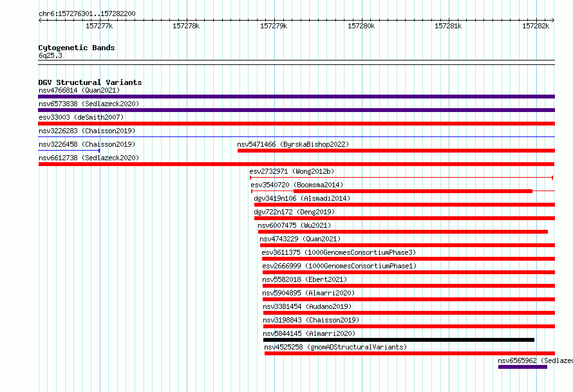Image resolution: width=573 pixels, height=392 pixels.
Task: Click the Cytogenetic Bands track title
Action: 77,48
